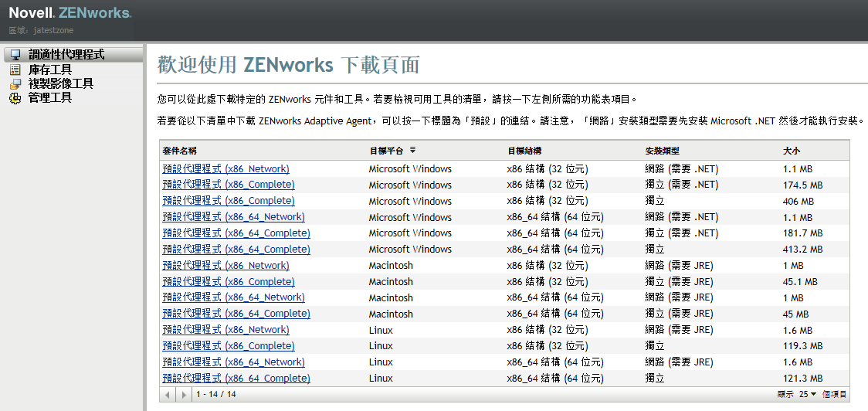
Task: Sort by the 目標結構 column header
Action: tap(524, 151)
